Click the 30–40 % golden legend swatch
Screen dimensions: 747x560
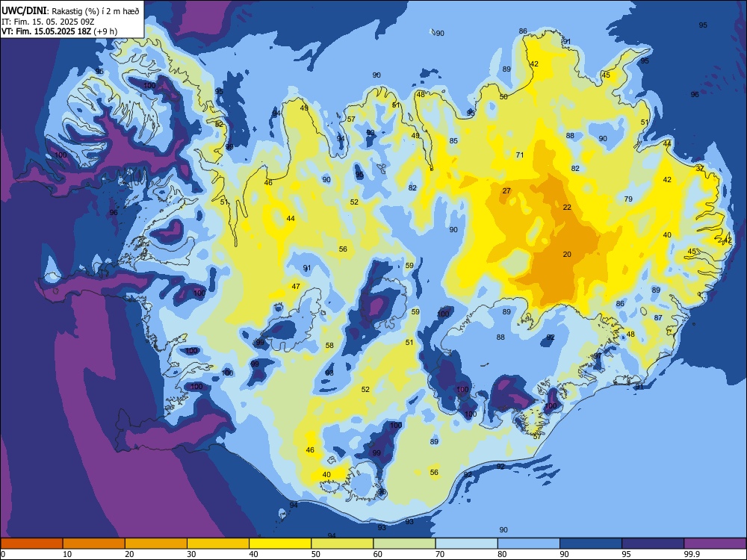coord(218,544)
